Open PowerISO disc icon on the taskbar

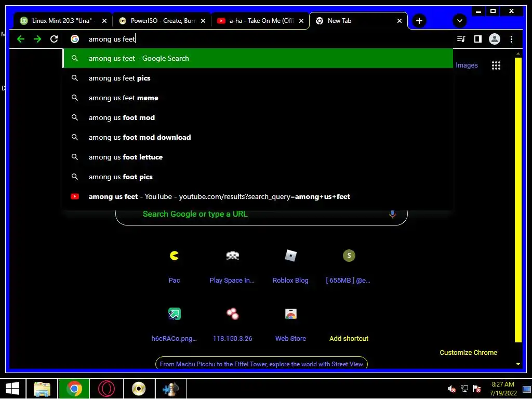[x=138, y=389]
